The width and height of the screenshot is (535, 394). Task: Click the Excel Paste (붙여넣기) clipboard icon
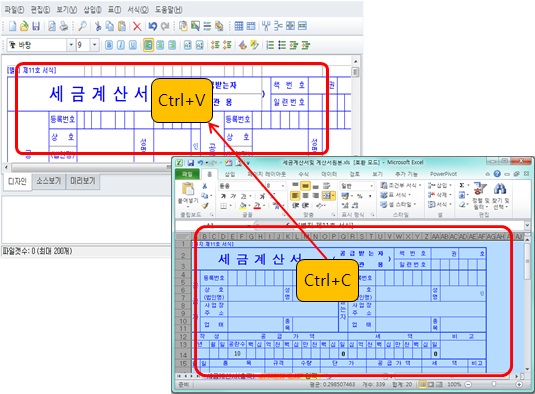[x=188, y=189]
